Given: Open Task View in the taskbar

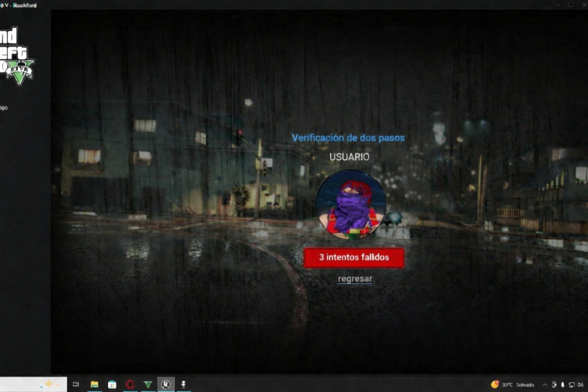Looking at the screenshot, I should [76, 384].
